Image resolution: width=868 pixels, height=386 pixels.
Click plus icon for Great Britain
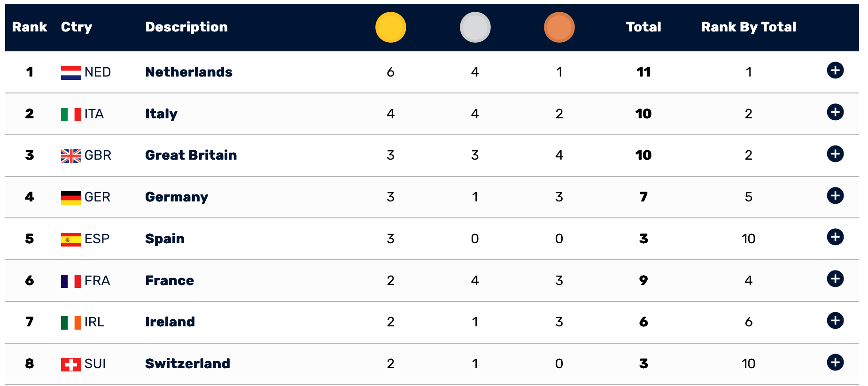click(x=835, y=154)
